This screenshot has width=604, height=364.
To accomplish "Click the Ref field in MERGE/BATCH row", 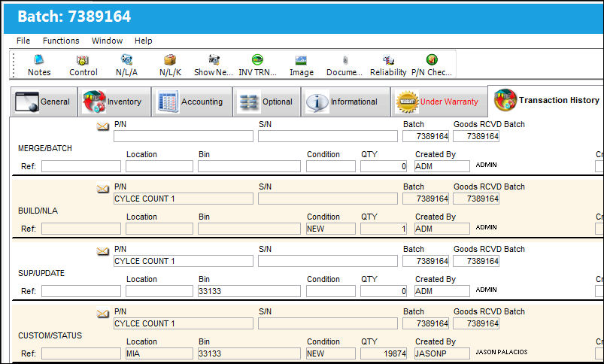I will click(81, 166).
